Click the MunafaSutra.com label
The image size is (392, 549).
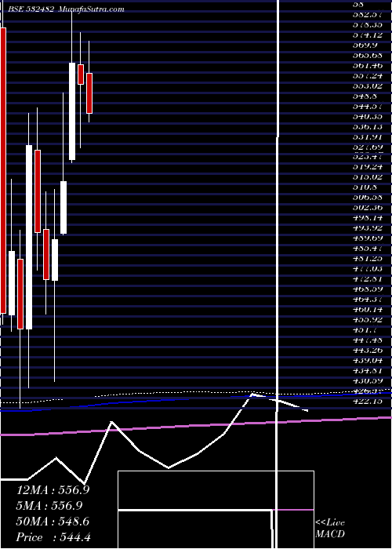click(x=92, y=9)
